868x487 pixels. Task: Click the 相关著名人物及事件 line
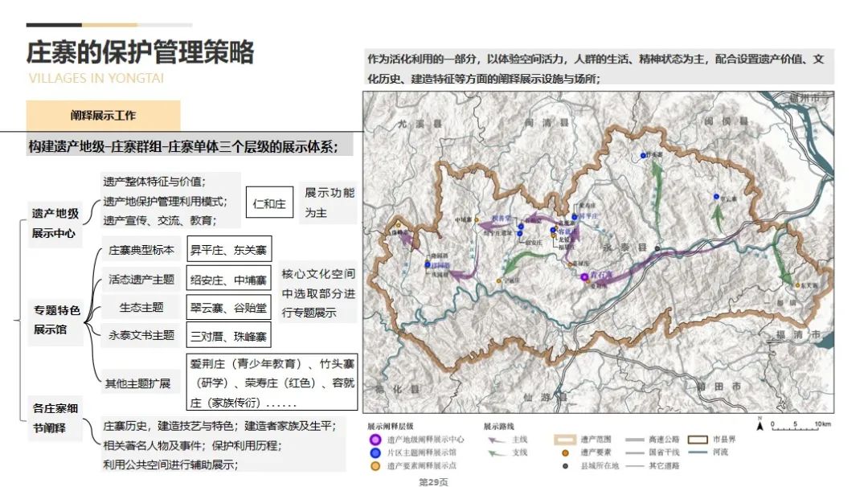click(x=193, y=445)
